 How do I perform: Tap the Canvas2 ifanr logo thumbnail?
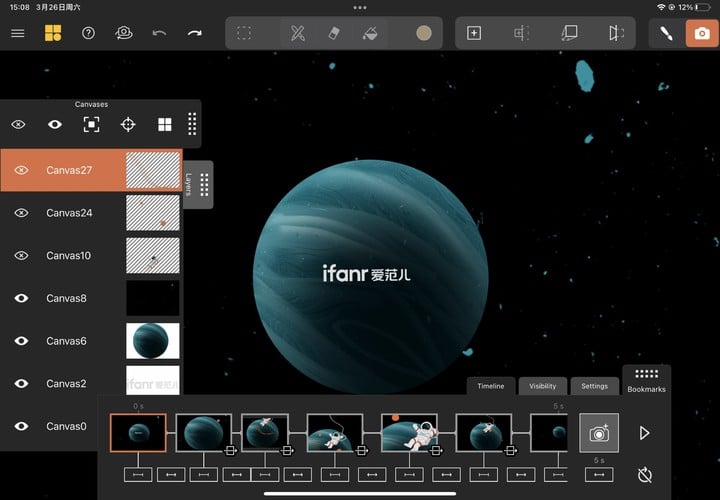point(153,380)
